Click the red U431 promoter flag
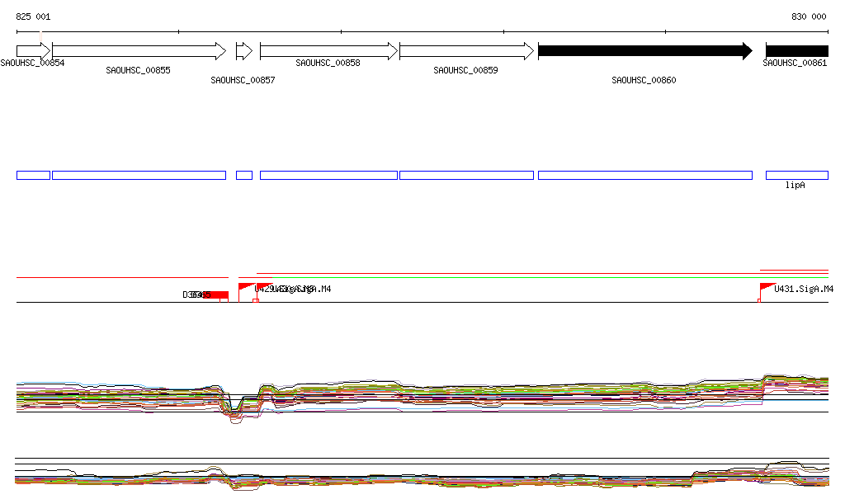The width and height of the screenshot is (845, 504). coord(766,288)
